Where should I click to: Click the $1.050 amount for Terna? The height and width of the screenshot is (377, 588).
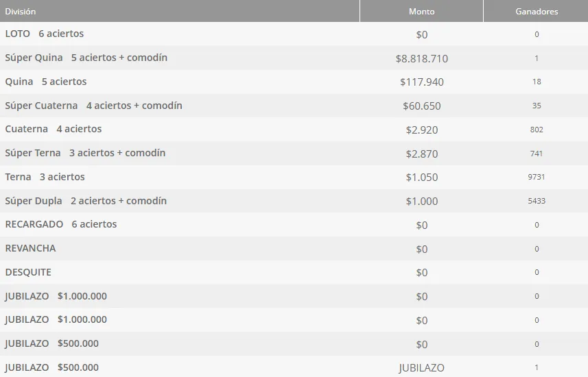pyautogui.click(x=421, y=177)
